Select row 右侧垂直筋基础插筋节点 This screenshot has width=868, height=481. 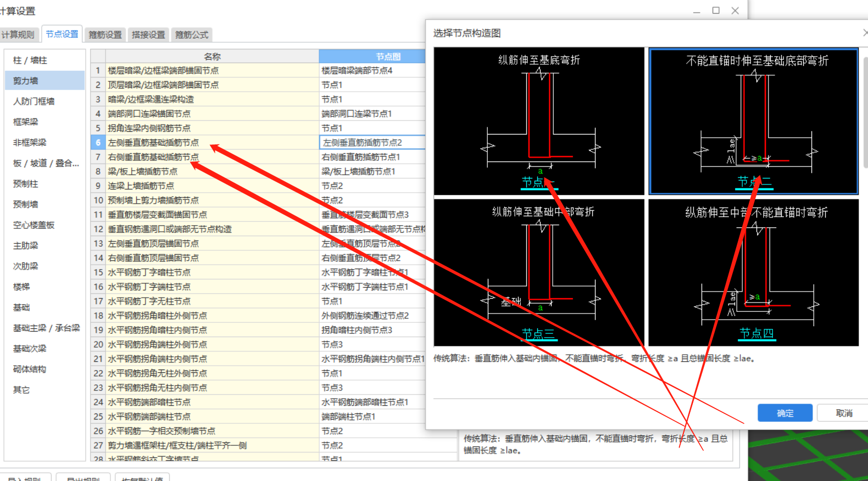(212, 157)
